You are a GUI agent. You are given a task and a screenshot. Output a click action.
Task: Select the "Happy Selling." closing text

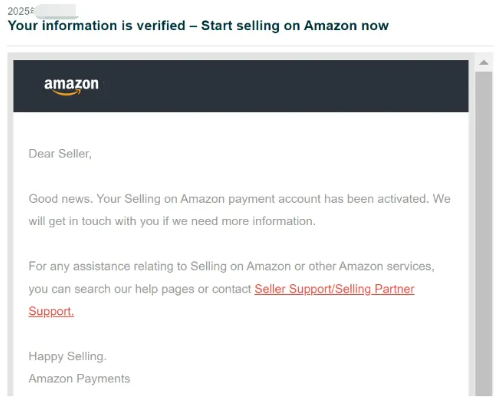coord(67,356)
